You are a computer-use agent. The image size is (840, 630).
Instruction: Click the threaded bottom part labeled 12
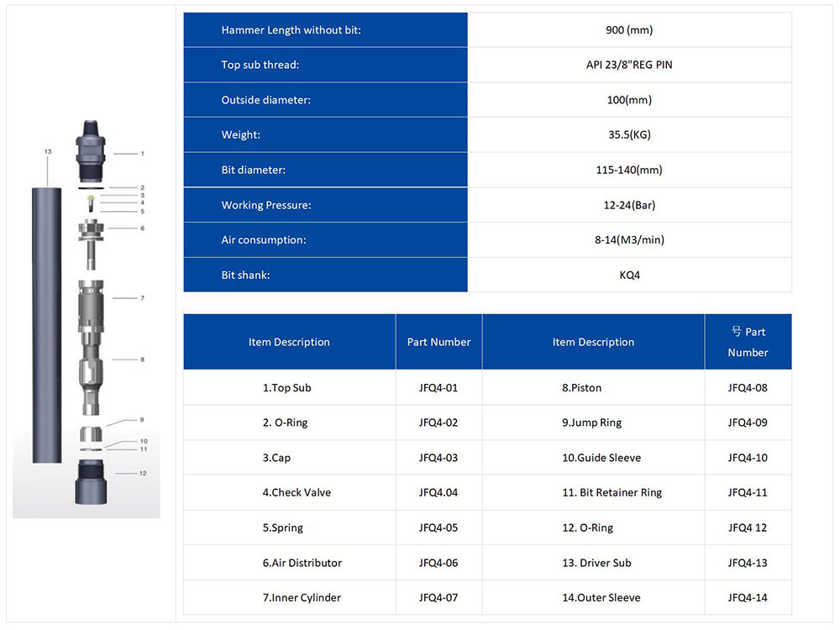[90, 480]
